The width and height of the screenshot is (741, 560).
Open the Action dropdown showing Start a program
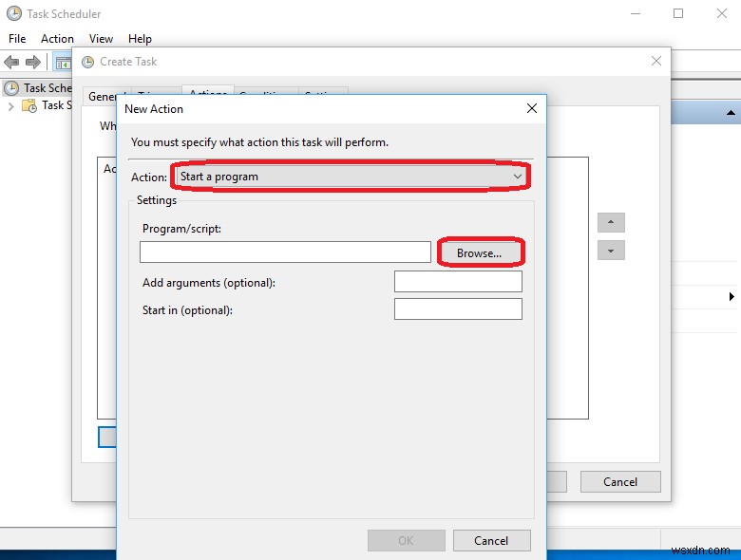point(351,177)
